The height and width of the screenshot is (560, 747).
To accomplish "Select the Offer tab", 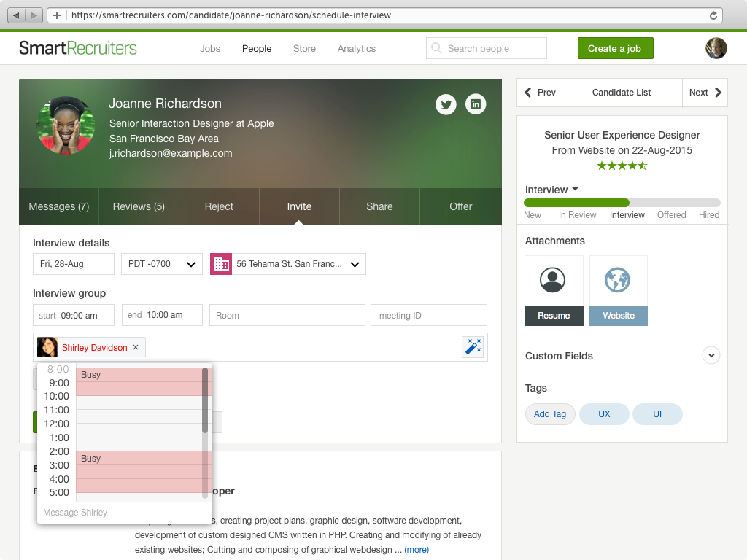I will (461, 206).
